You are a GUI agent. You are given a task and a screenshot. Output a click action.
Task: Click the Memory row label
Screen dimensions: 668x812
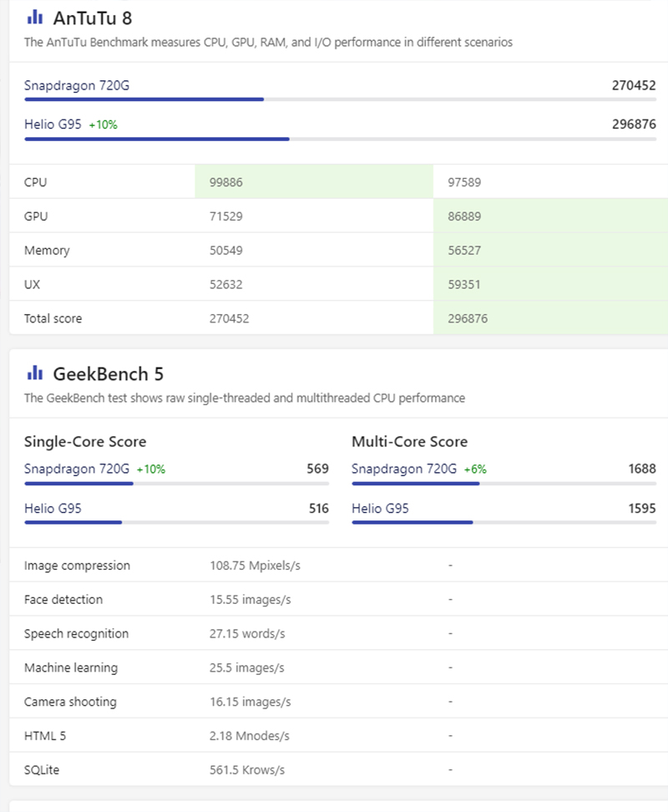pos(47,251)
